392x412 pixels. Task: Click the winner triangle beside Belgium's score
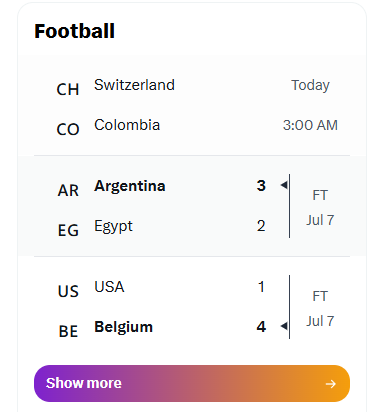point(284,326)
